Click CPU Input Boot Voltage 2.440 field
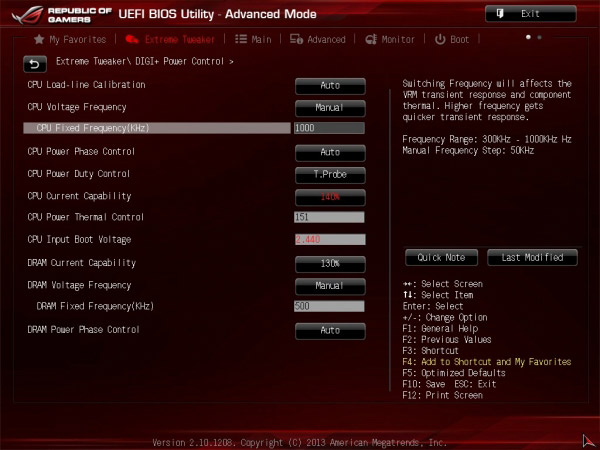Image resolution: width=600 pixels, height=450 pixels. click(x=330, y=240)
